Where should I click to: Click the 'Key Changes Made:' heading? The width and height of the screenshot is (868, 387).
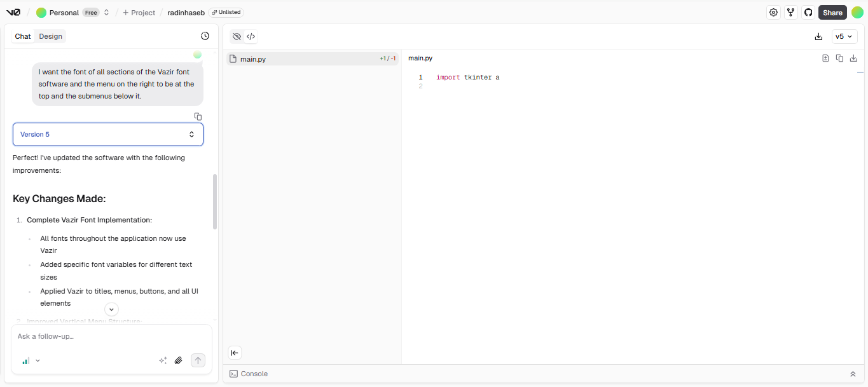coord(59,199)
